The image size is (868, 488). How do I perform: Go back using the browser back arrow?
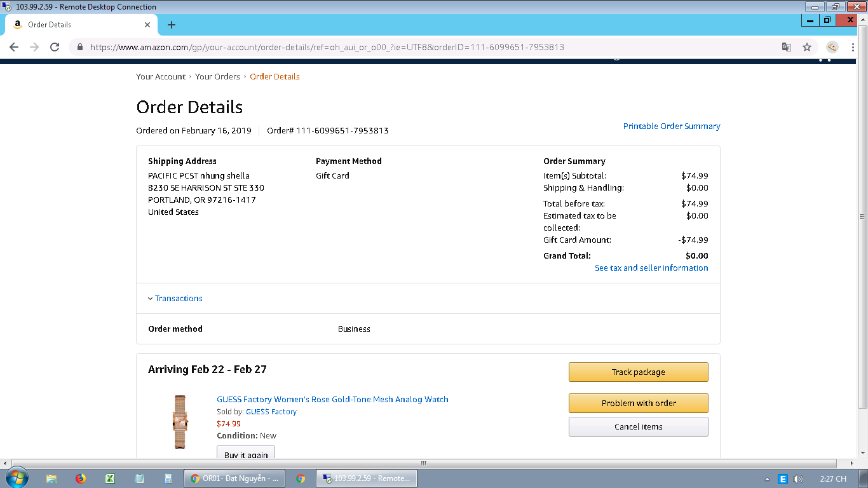[x=14, y=47]
